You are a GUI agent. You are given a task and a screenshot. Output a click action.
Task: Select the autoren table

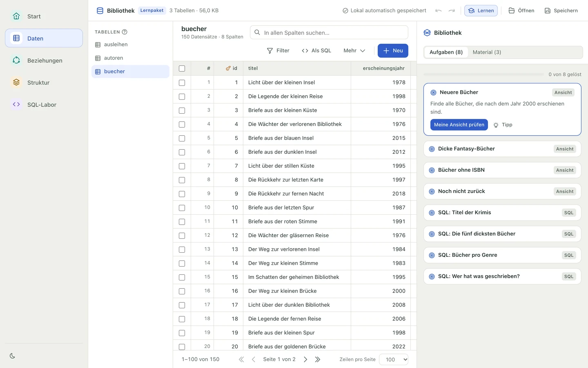tap(130, 58)
